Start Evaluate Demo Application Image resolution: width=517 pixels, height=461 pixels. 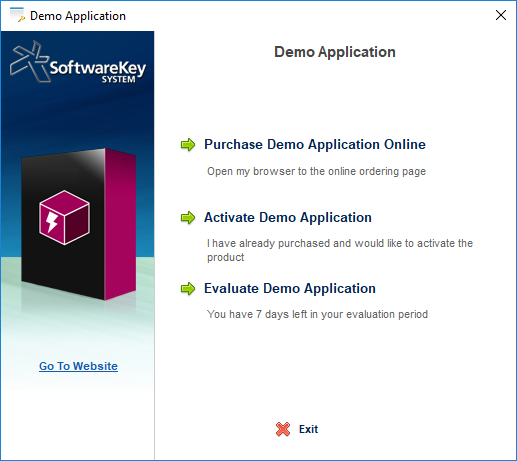(x=290, y=289)
